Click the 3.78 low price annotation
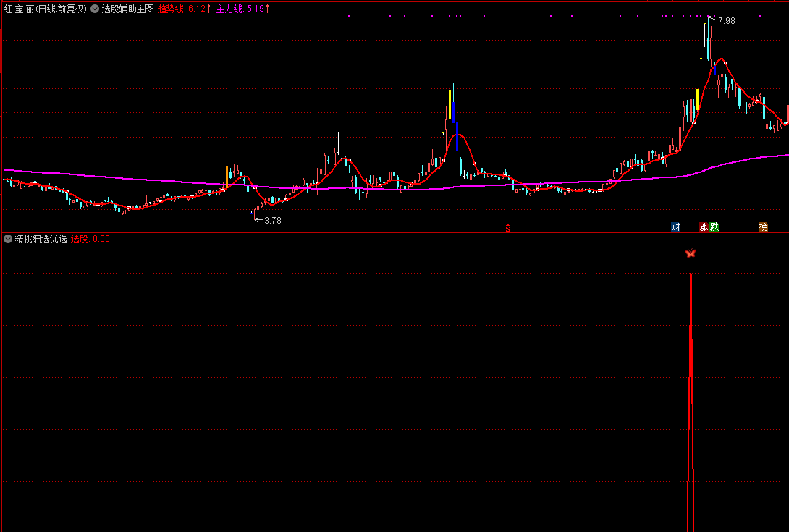 (x=272, y=221)
